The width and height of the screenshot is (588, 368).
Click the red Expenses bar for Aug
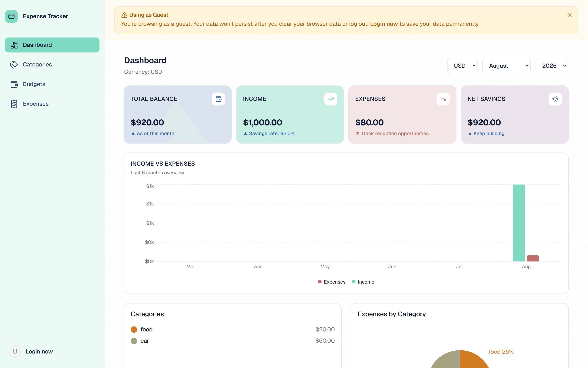click(533, 258)
